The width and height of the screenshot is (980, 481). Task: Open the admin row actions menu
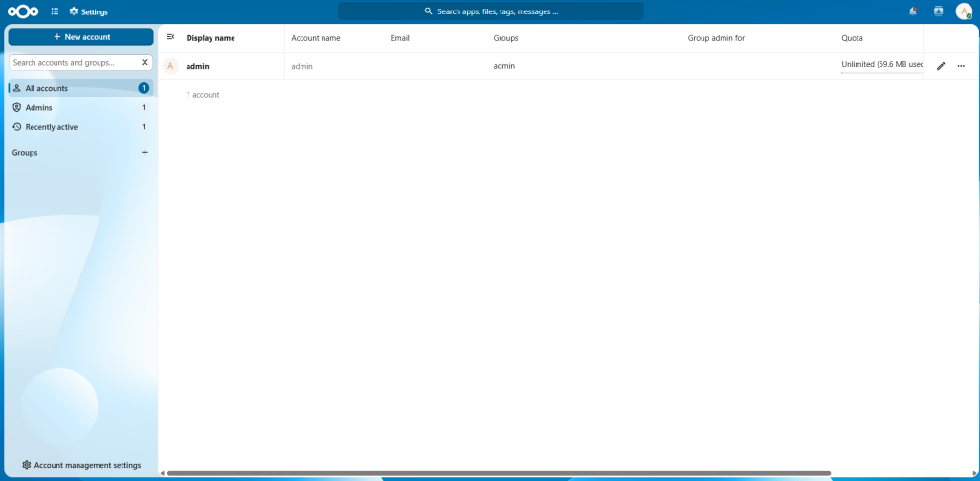click(961, 66)
